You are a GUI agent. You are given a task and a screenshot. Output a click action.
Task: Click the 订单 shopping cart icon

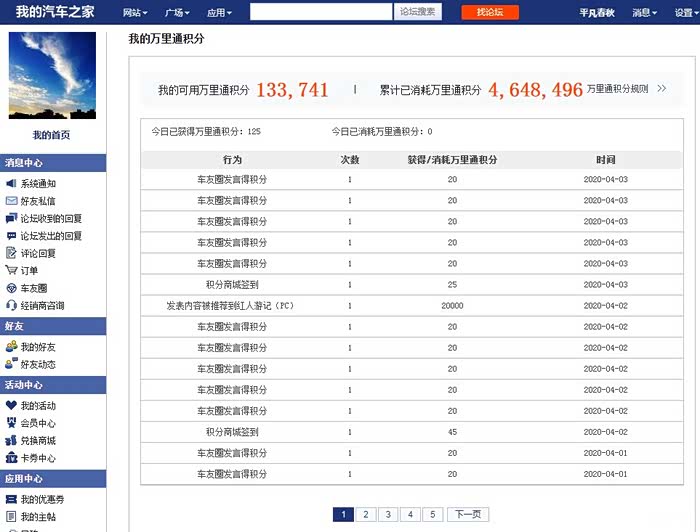tap(11, 271)
